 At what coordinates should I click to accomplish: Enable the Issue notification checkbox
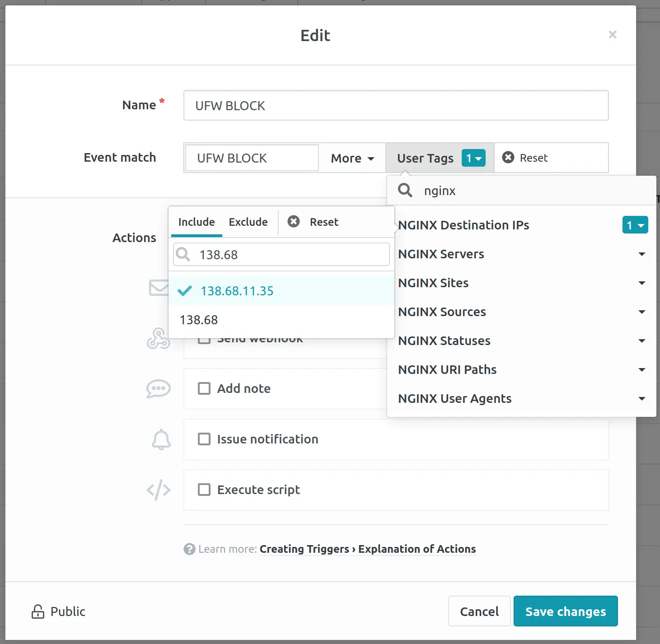point(204,439)
